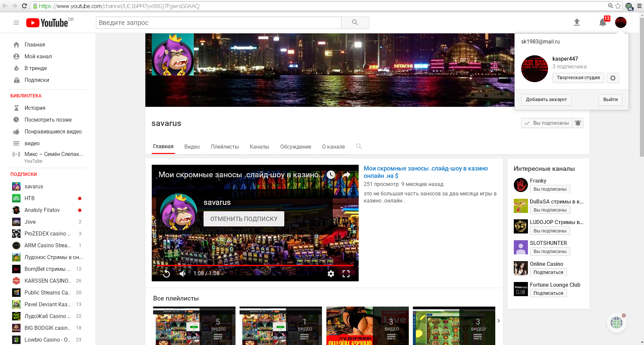The image size is (644, 345).
Task: Open 'Мой канал' in sidebar
Action: click(38, 56)
